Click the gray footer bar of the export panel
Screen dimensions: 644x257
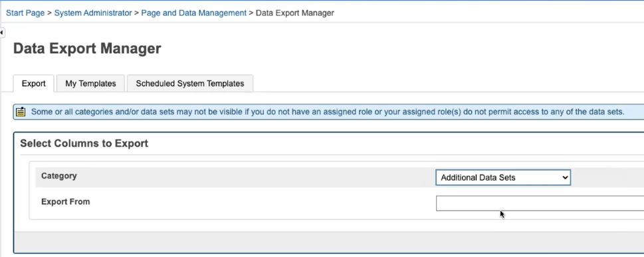[329, 242]
